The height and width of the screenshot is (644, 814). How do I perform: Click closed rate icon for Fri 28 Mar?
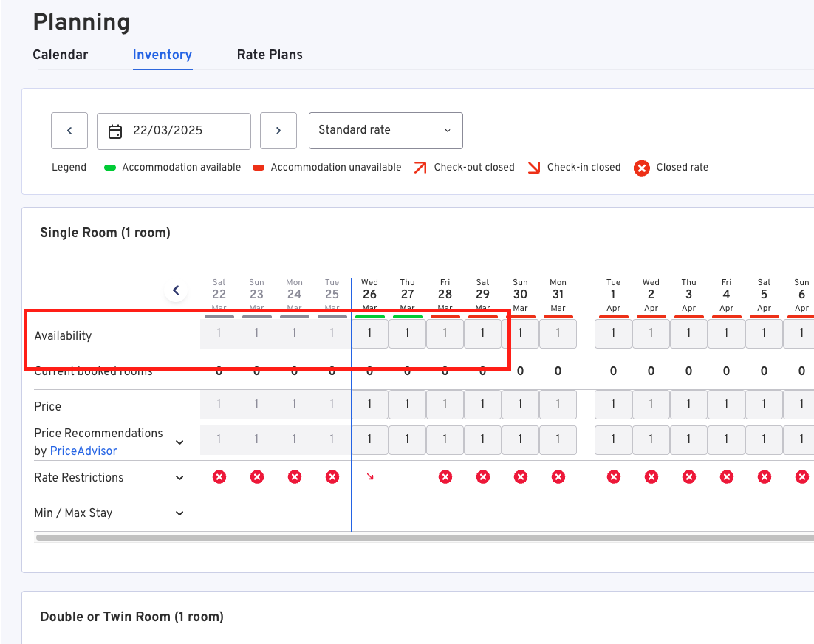(x=445, y=477)
